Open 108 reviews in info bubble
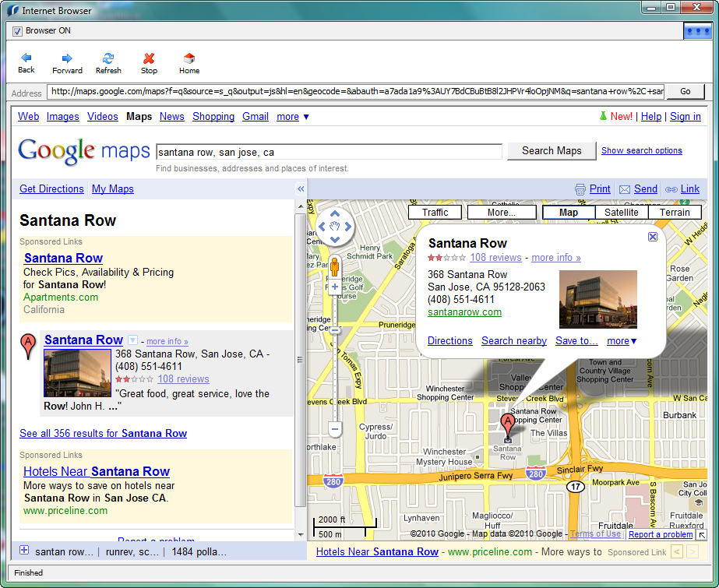Viewport: 719px width, 588px height. pos(495,258)
